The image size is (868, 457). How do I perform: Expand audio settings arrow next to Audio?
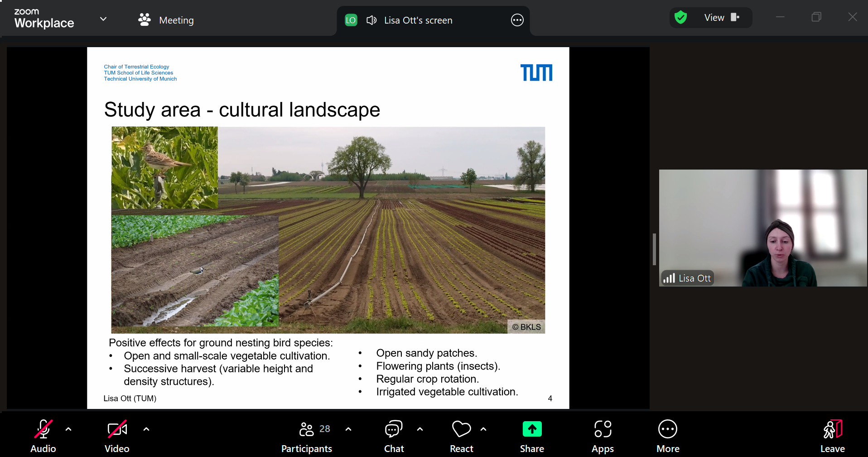click(68, 429)
